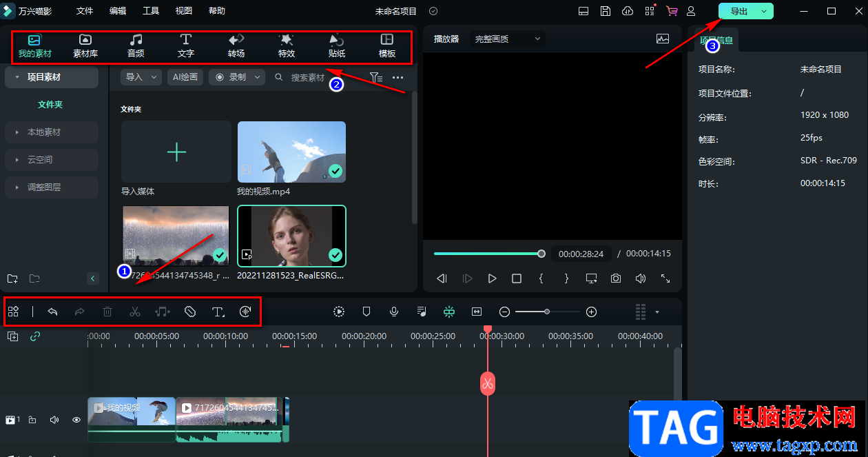868x457 pixels.
Task: Open the 转场 transitions tab
Action: pos(236,45)
